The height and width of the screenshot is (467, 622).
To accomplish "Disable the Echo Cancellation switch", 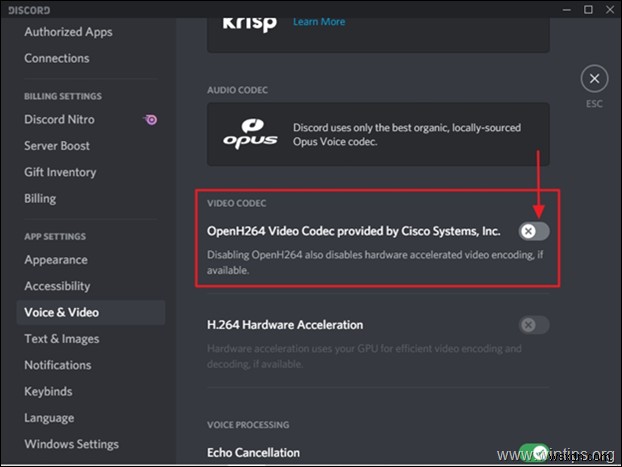I will (x=534, y=453).
